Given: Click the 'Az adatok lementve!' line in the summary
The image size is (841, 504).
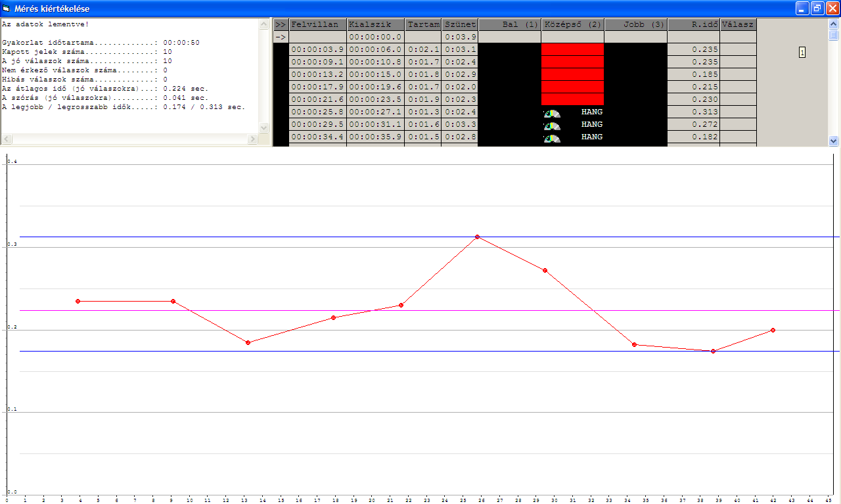Looking at the screenshot, I should [45, 24].
